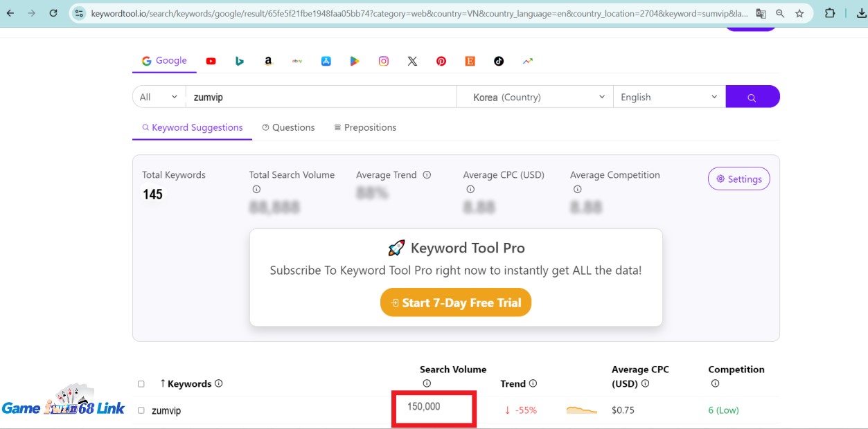Open the Korea country dropdown
868x429 pixels.
click(533, 97)
